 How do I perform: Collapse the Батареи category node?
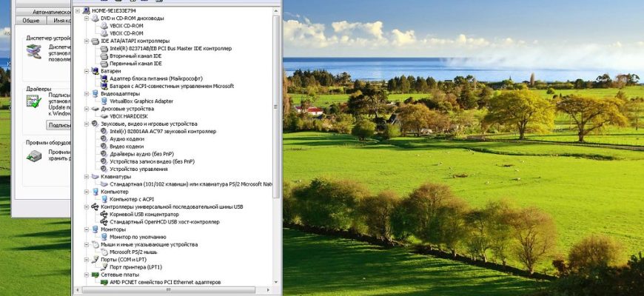(x=86, y=71)
